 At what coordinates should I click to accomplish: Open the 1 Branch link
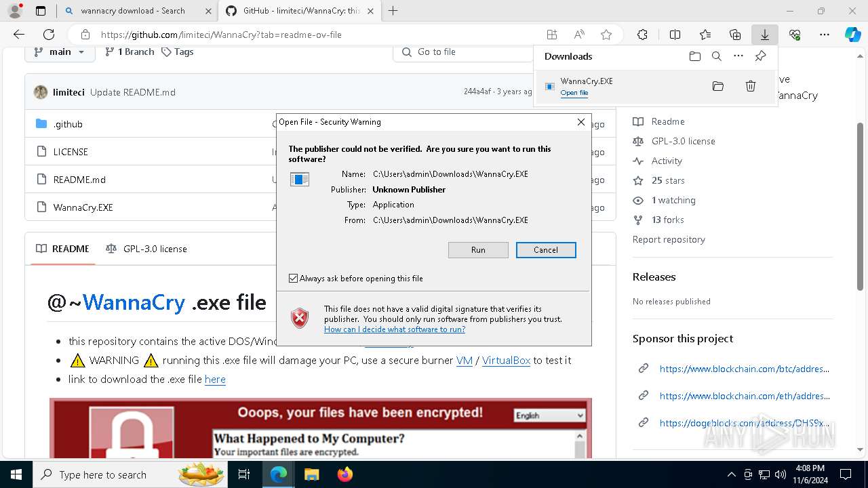click(x=130, y=52)
